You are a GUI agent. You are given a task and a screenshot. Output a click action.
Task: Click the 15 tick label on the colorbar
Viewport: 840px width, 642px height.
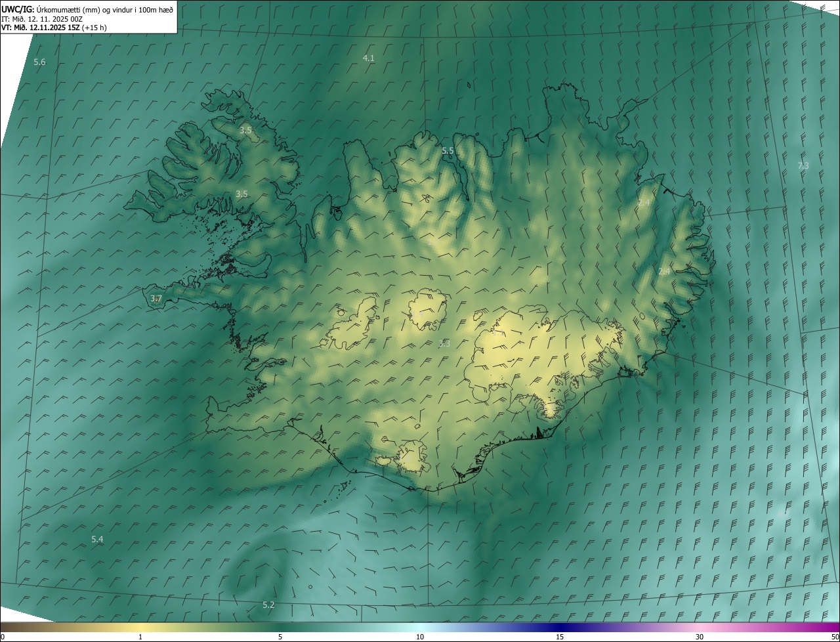[560, 637]
